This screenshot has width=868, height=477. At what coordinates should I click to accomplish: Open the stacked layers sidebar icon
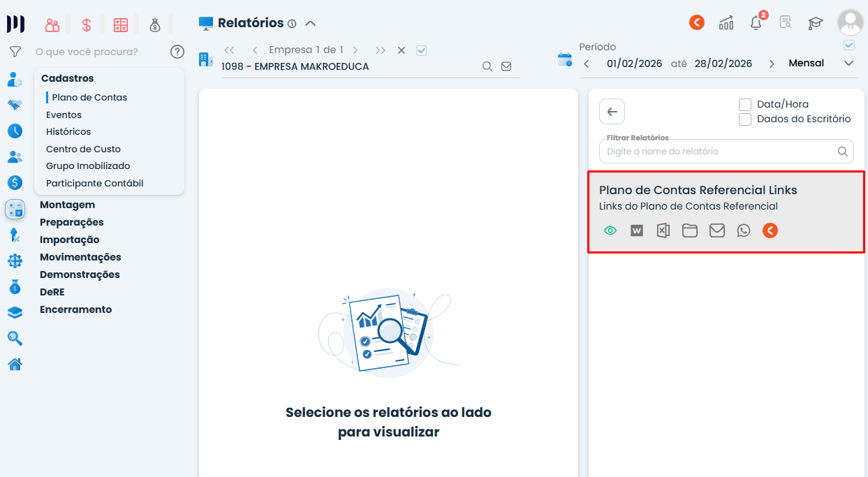pyautogui.click(x=15, y=312)
